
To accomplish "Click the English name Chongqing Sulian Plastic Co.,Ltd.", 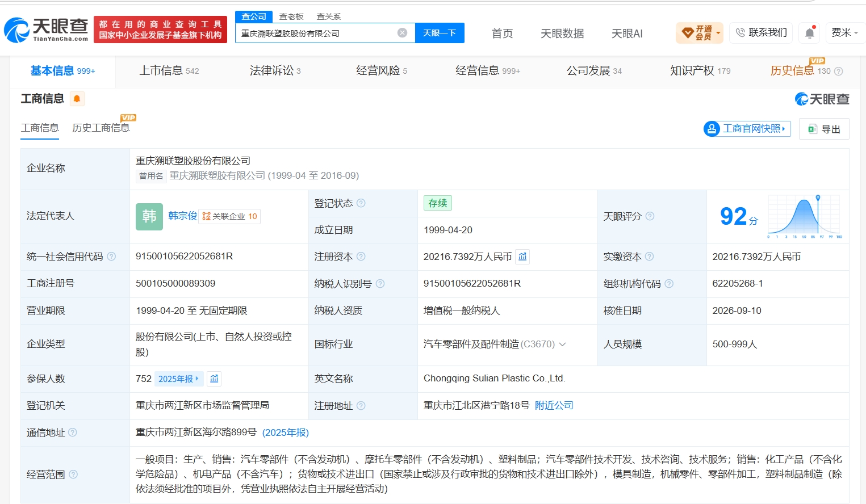I will tap(495, 378).
